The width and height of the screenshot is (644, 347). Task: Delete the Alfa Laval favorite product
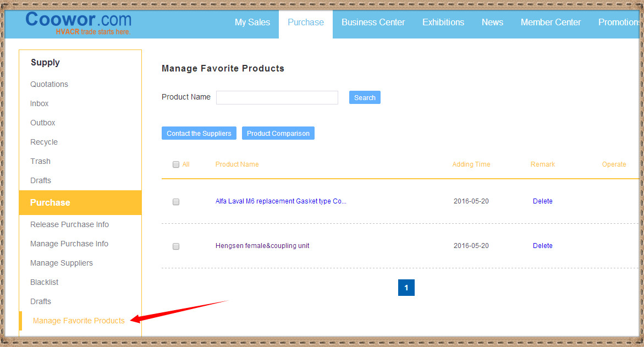pyautogui.click(x=542, y=201)
